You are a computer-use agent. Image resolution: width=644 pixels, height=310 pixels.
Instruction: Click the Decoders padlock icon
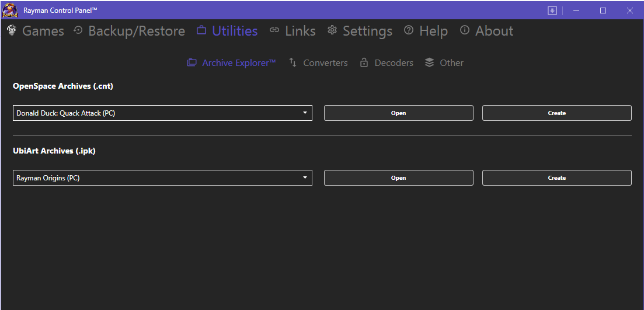click(x=364, y=62)
